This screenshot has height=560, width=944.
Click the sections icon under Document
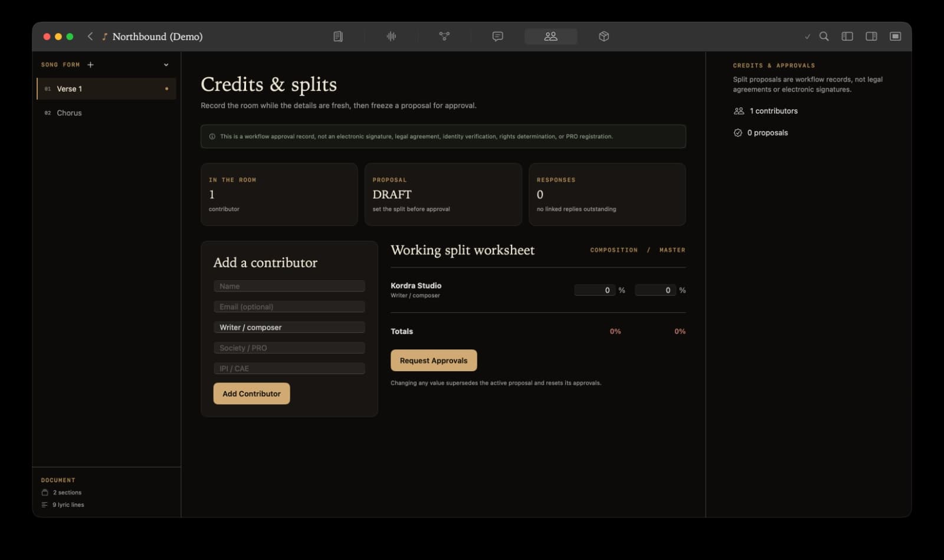tap(45, 492)
